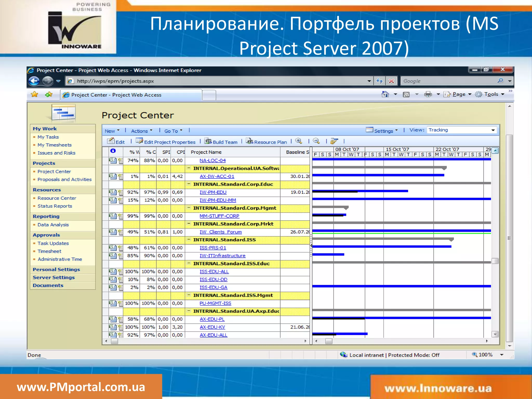Click the document icon in the IW-PM-EDU row
Image resolution: width=532 pixels, height=399 pixels.
pyautogui.click(x=113, y=192)
